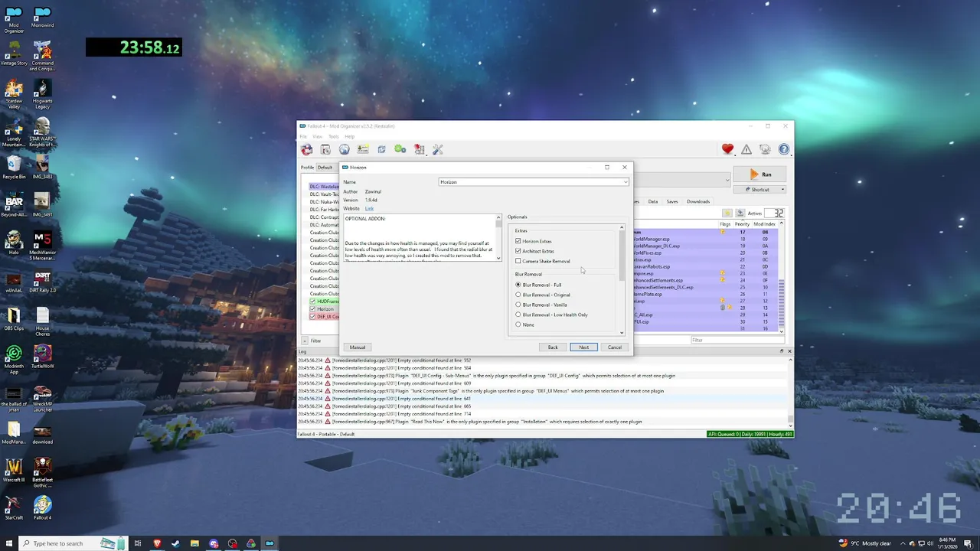Switch to the Data tab
This screenshot has width=980, height=551.
[x=653, y=201]
